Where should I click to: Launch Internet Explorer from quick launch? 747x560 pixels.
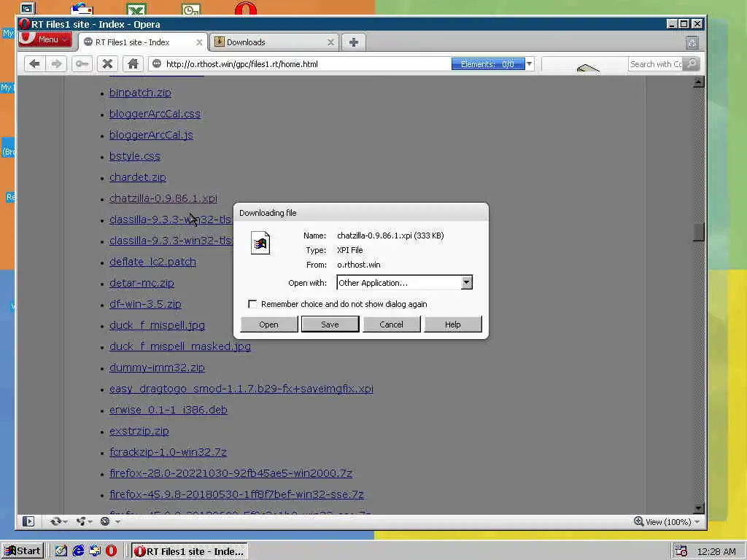(x=78, y=551)
